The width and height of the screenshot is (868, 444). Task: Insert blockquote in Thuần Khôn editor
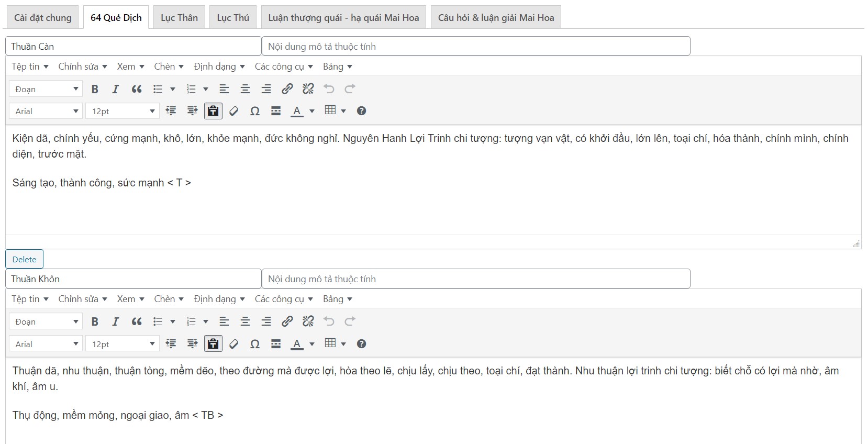point(137,321)
